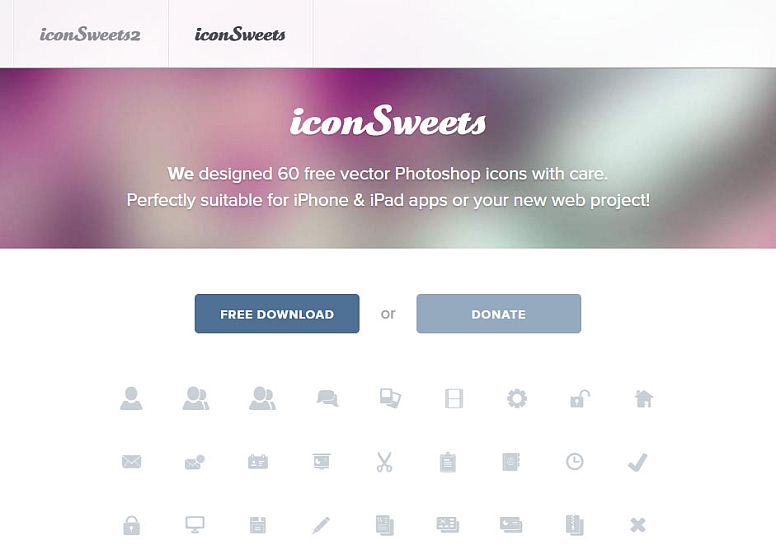Click the pencil edit icon
Image resolution: width=776 pixels, height=554 pixels.
[321, 525]
